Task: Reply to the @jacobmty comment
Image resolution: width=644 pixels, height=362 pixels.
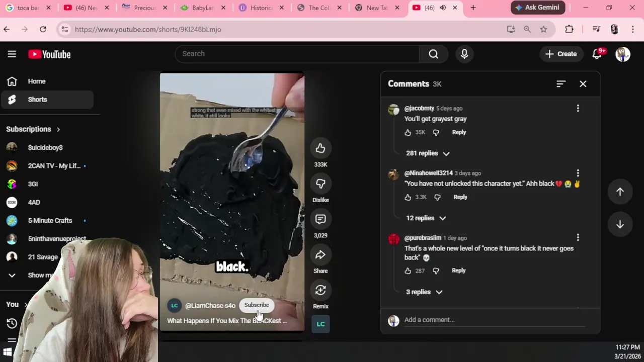Action: click(459, 132)
